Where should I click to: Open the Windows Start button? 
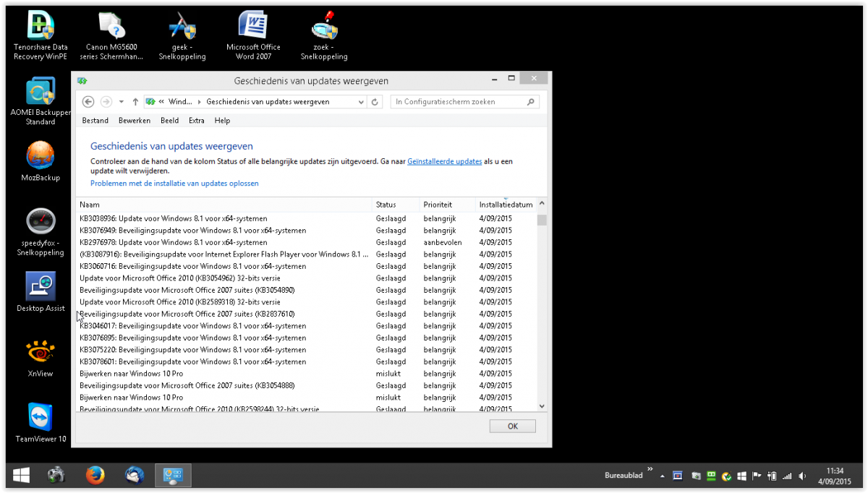(x=21, y=476)
